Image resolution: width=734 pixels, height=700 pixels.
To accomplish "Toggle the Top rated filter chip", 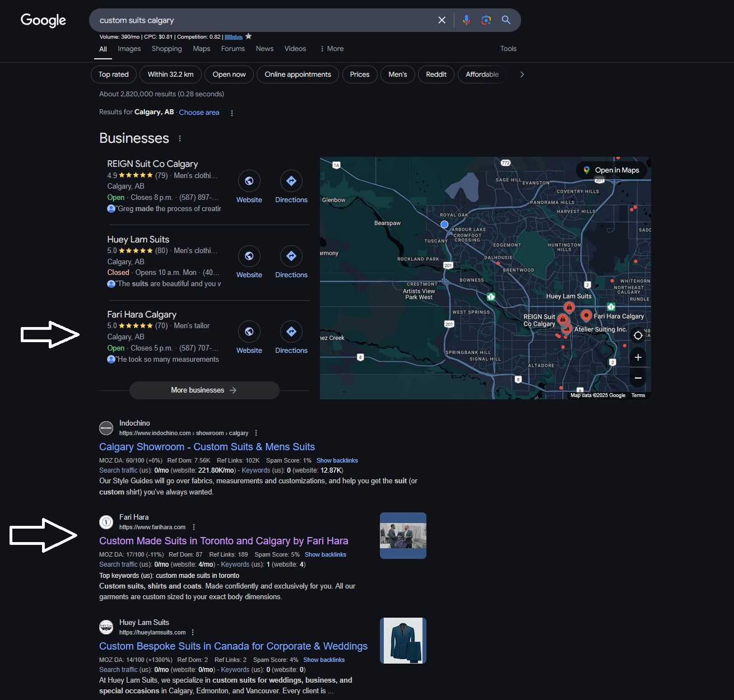I will [114, 74].
